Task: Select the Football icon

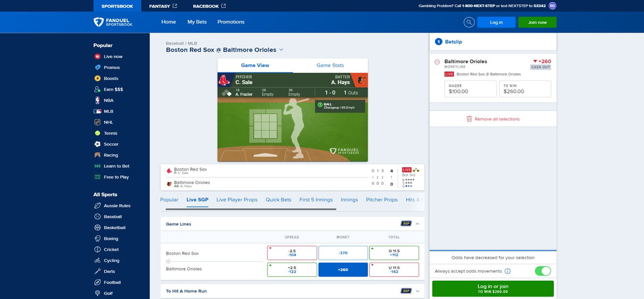Action: 98,283
